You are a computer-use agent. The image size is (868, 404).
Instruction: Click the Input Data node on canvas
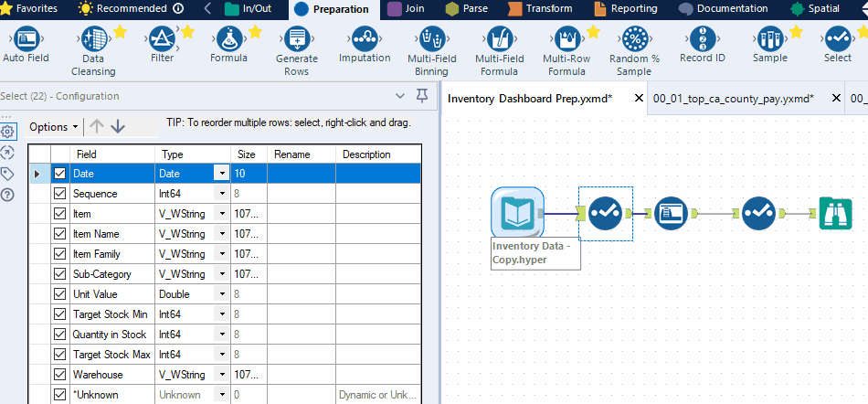pos(517,213)
